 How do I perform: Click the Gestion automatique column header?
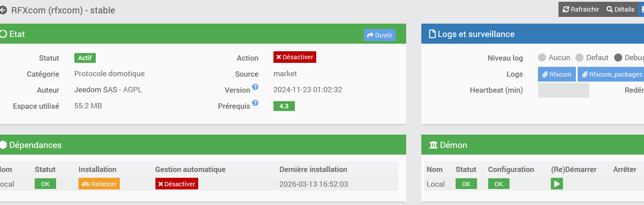tap(190, 169)
